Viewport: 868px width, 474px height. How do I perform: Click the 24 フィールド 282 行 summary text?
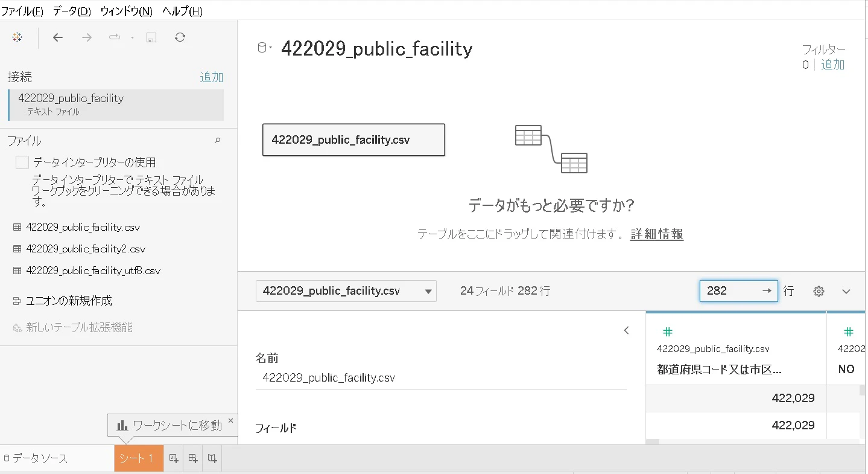[505, 291]
